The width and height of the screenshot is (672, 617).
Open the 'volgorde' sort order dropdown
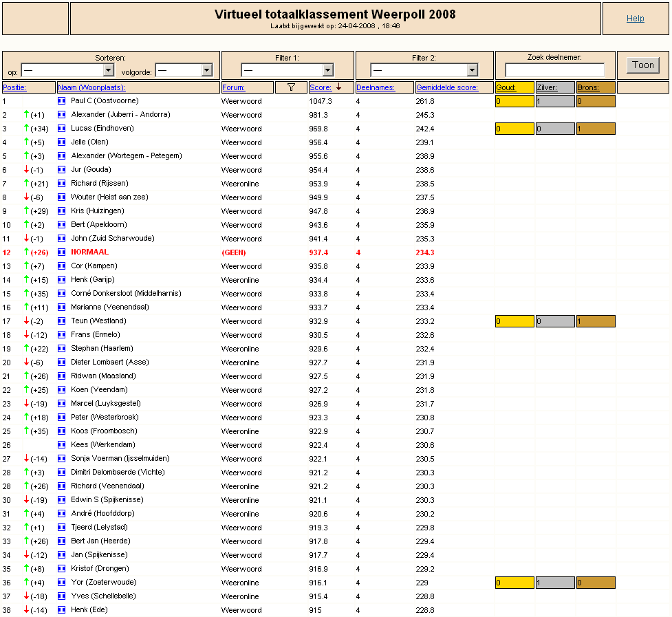[x=184, y=70]
